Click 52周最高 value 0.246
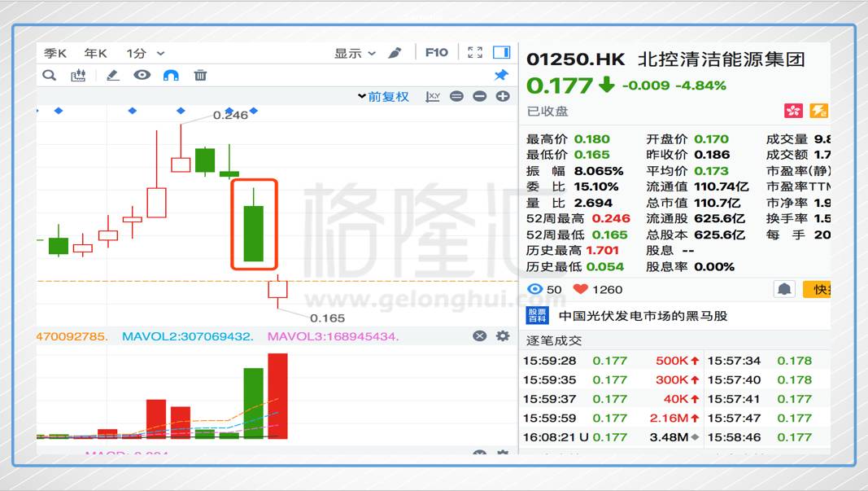 611,218
